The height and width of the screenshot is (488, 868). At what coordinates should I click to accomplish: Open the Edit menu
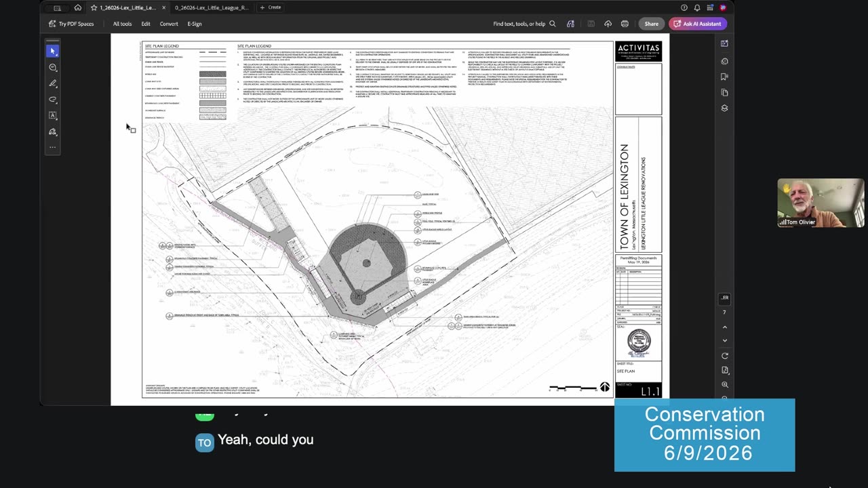pyautogui.click(x=146, y=24)
